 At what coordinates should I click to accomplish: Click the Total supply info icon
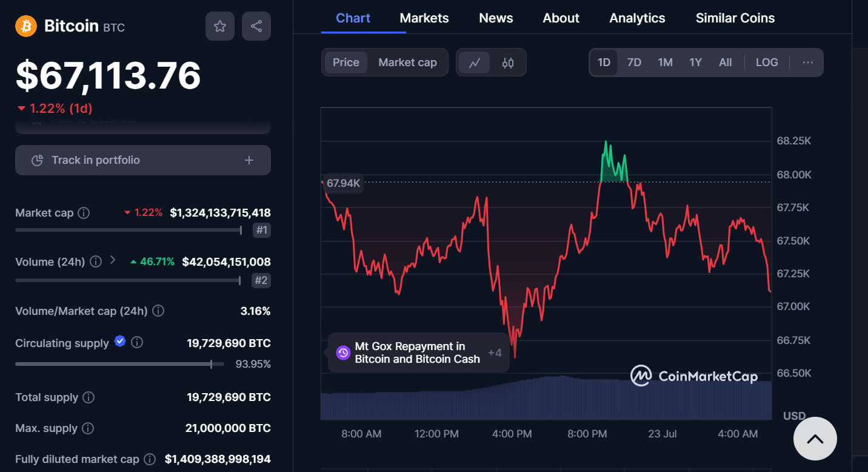(x=88, y=397)
